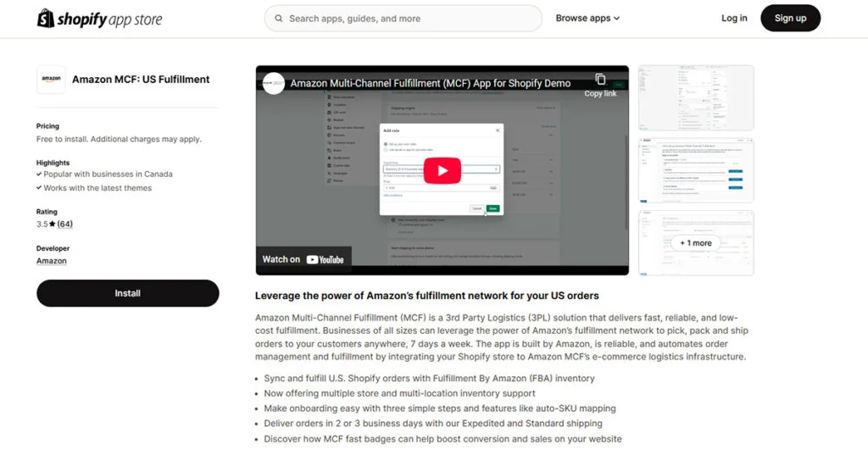Screen dimensions: 868x455
Task: Click the rating star icon
Action: (x=52, y=225)
